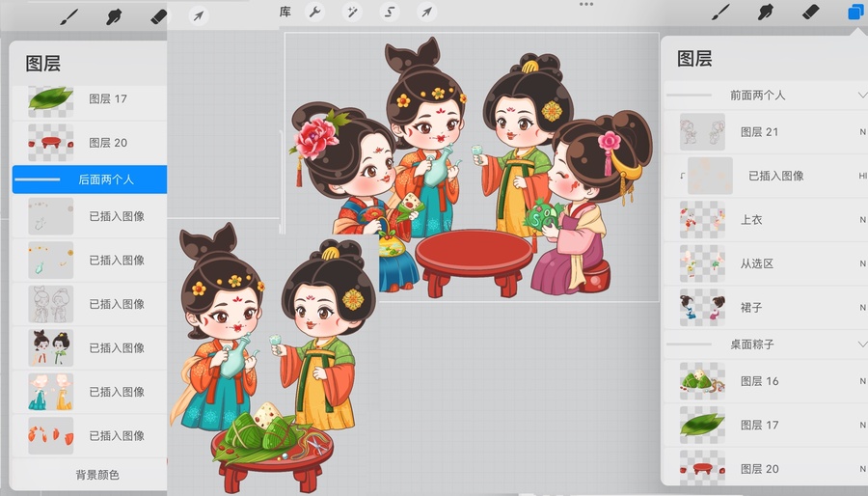Select the inserted image layer with line-sketch figures thumbnail
This screenshot has height=496, width=868.
tap(90, 304)
